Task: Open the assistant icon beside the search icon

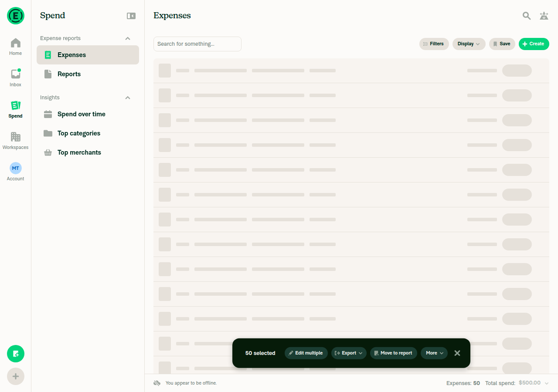Action: (544, 16)
